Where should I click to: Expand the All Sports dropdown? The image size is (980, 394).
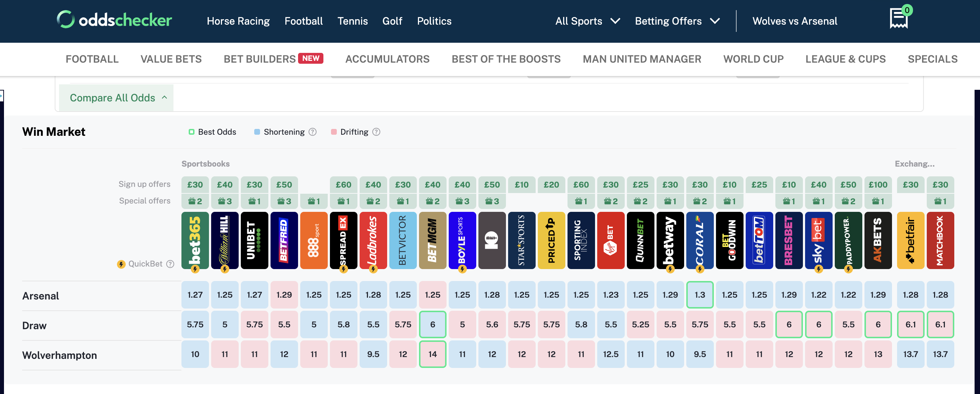click(587, 21)
